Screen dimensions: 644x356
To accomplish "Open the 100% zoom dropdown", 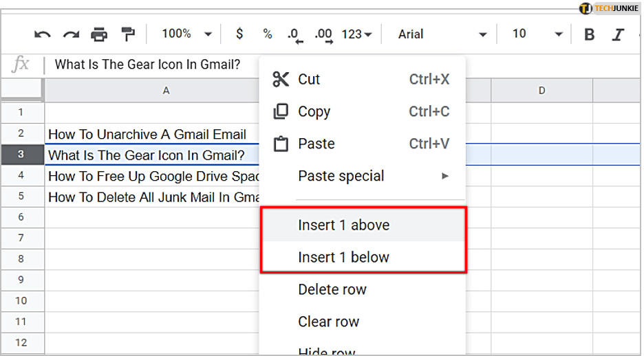I will [x=187, y=34].
